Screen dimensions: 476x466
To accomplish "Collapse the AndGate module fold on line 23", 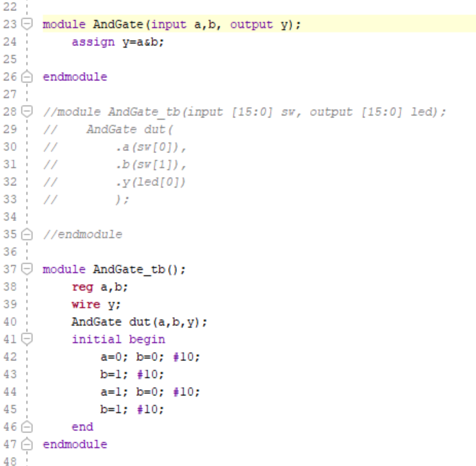I will click(27, 24).
